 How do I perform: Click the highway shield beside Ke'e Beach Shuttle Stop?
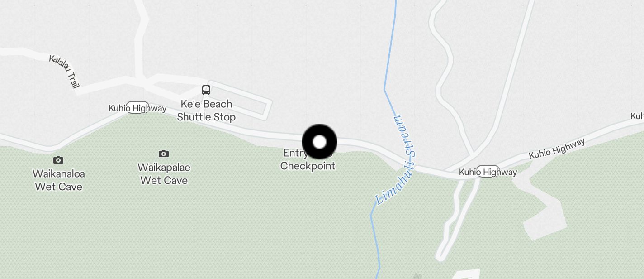pos(137,108)
